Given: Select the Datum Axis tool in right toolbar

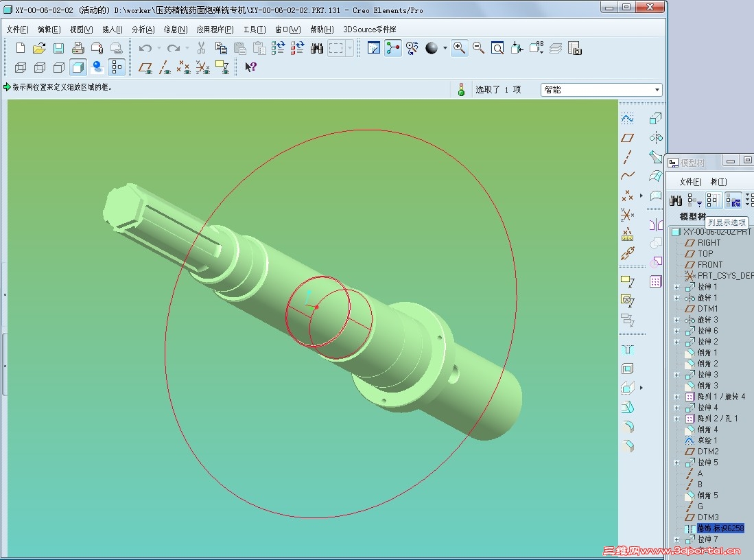Looking at the screenshot, I should coord(627,157).
